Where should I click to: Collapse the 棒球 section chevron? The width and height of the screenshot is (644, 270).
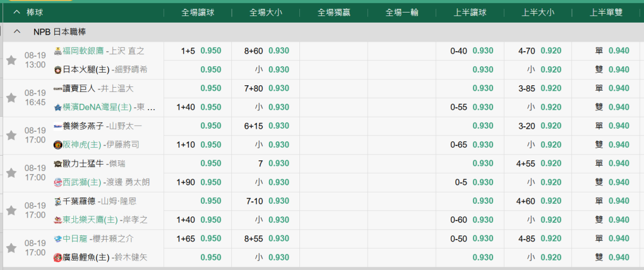(x=17, y=13)
